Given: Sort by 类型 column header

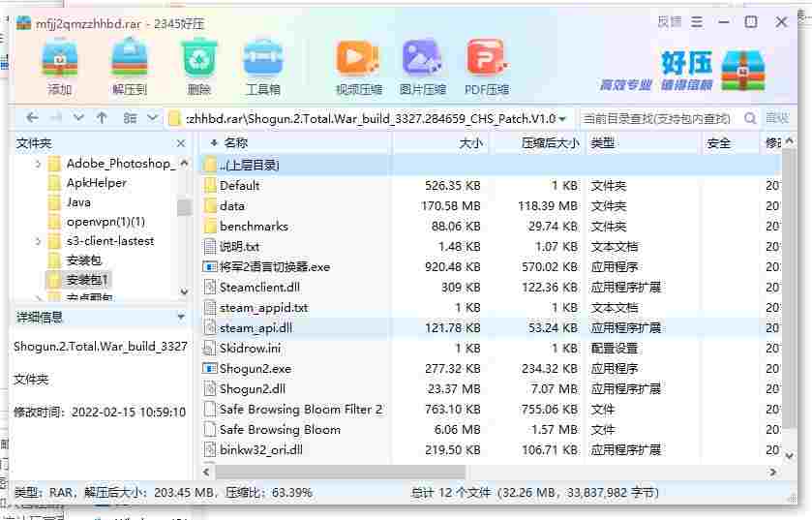Looking at the screenshot, I should pyautogui.click(x=603, y=143).
